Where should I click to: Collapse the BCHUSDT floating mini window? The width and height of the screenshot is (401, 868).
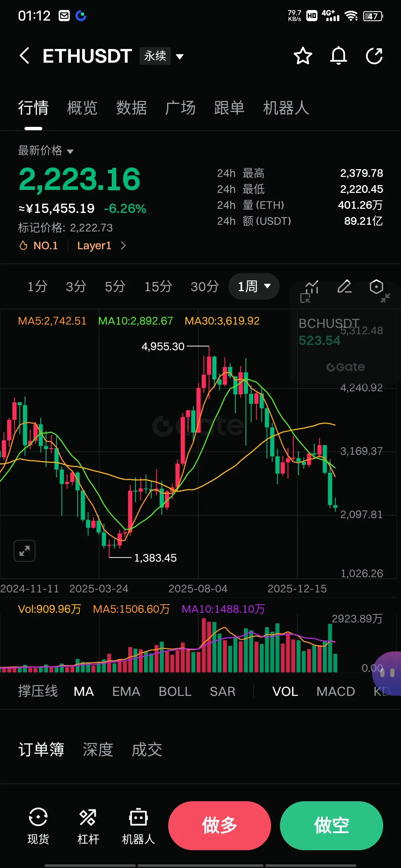[x=385, y=298]
